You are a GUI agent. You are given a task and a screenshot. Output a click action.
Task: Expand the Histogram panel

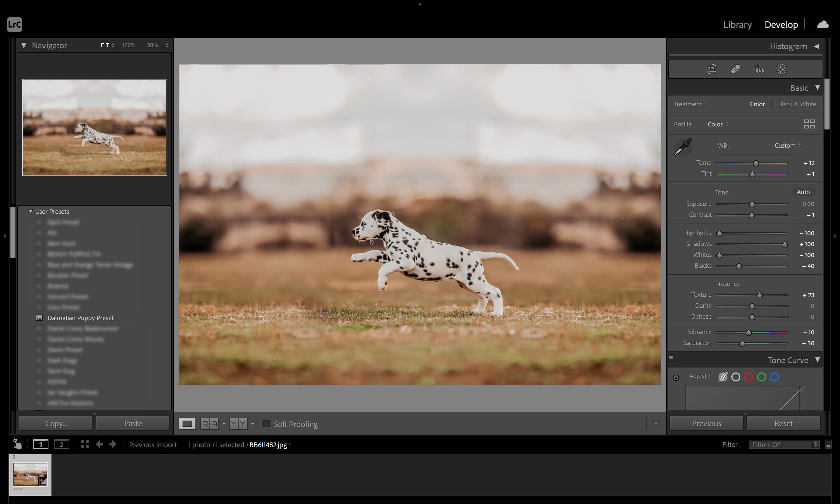coord(816,46)
